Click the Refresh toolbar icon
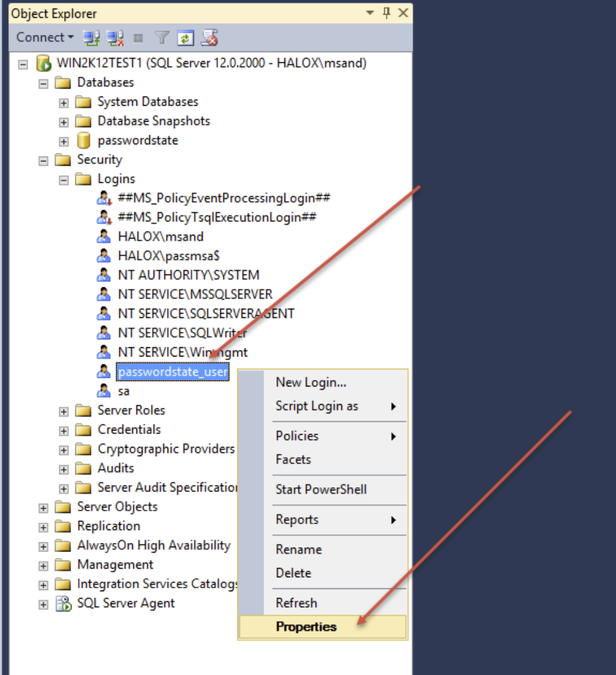The width and height of the screenshot is (616, 675). tap(186, 39)
